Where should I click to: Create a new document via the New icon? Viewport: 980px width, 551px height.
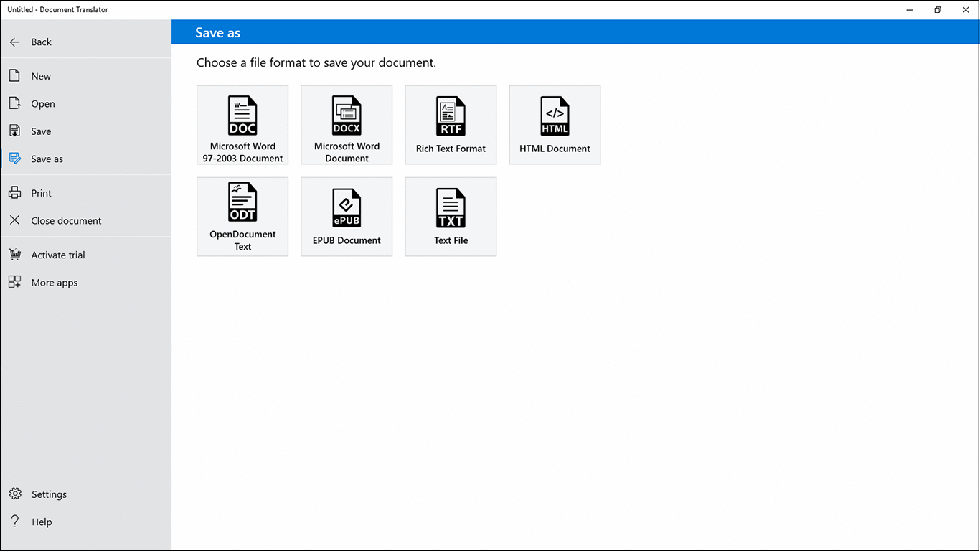[x=15, y=75]
